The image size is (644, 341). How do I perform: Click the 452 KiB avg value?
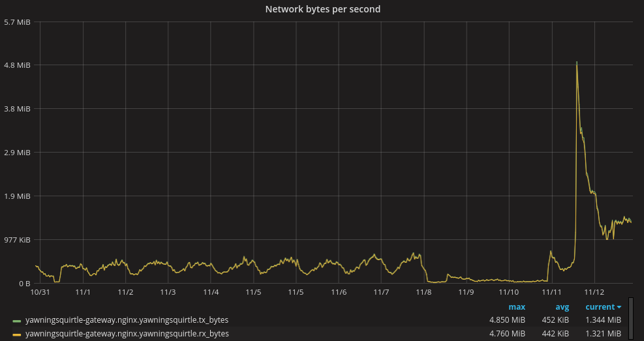555,320
